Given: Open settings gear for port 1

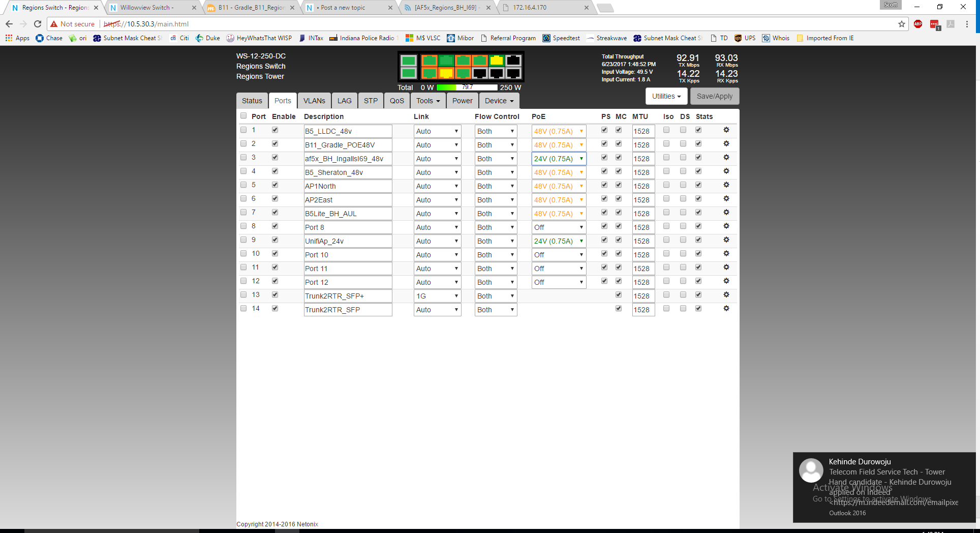Looking at the screenshot, I should [726, 130].
